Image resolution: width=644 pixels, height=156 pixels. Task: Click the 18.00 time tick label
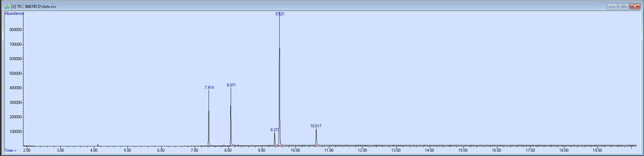(564, 150)
